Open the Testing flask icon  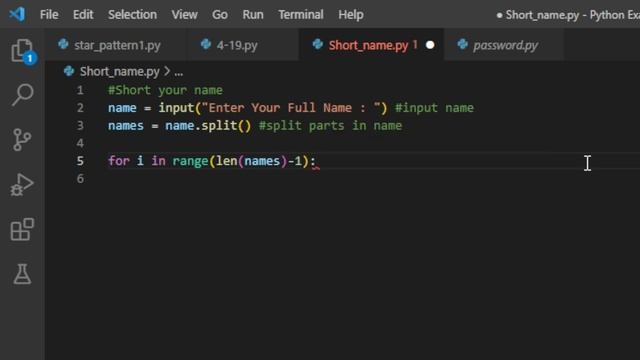pyautogui.click(x=22, y=274)
